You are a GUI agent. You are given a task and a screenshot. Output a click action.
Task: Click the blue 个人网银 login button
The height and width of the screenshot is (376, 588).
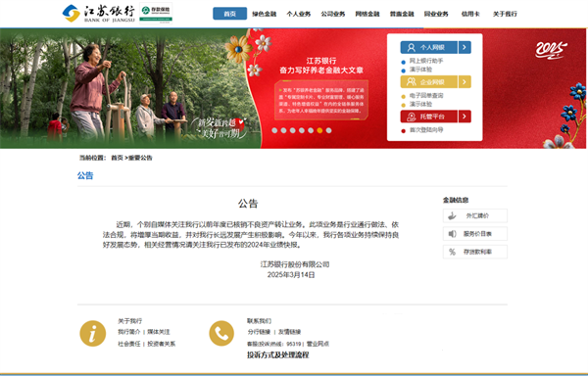click(429, 47)
